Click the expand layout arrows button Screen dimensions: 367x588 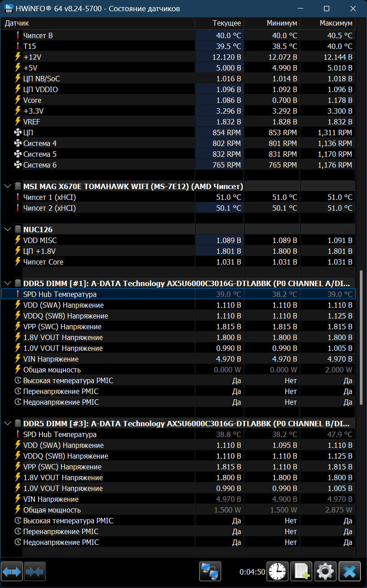point(12,572)
